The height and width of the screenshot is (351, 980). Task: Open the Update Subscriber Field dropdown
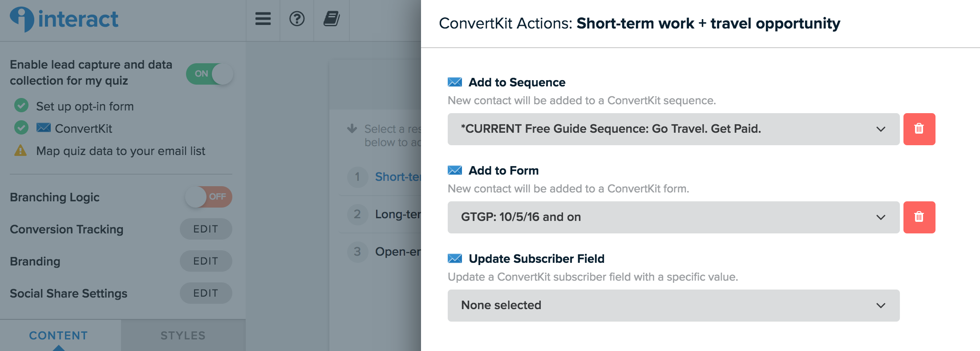click(673, 306)
